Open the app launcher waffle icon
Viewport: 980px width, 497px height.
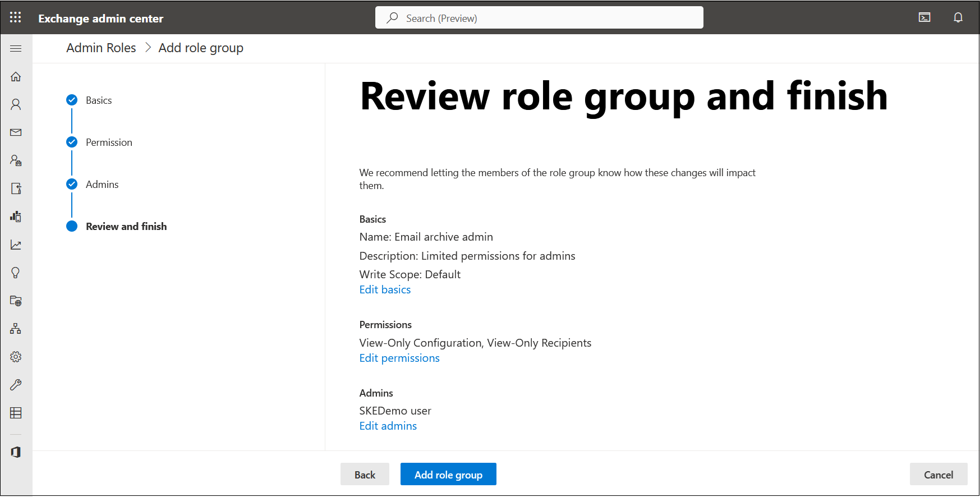[x=16, y=17]
